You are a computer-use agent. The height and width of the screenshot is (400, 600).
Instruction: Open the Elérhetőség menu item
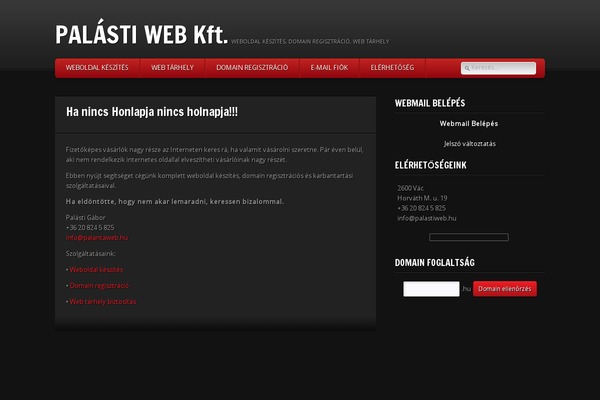pyautogui.click(x=392, y=68)
